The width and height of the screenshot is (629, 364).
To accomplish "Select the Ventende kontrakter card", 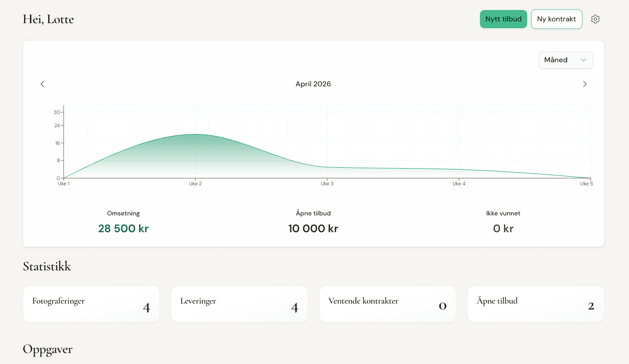I will pyautogui.click(x=388, y=304).
